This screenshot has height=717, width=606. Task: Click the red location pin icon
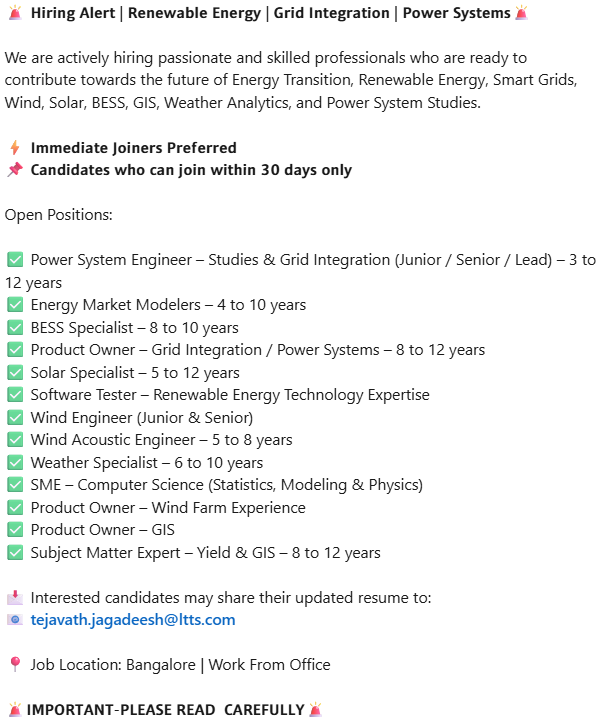click(x=15, y=664)
